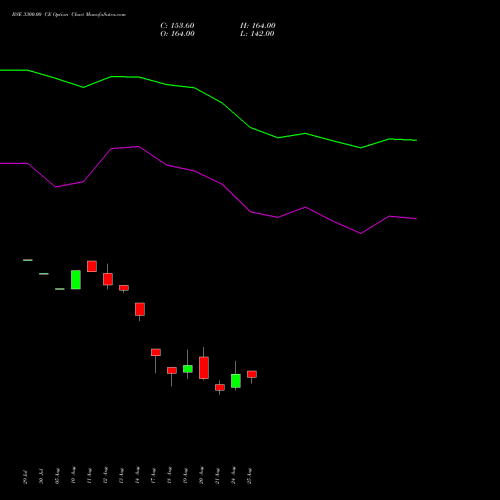Select the 20 Aug date label on axis
This screenshot has width=500, height=500.
tap(202, 475)
